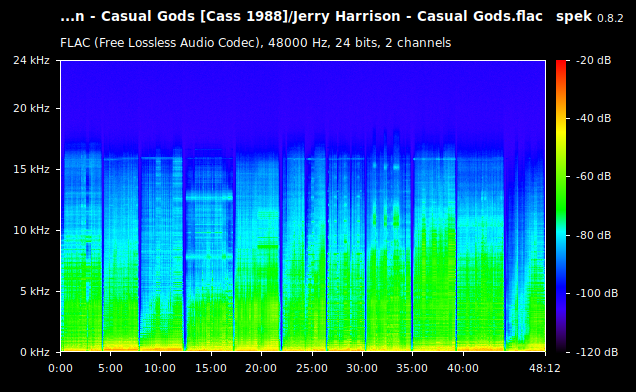Click the '-80 dB' scale label
Image resolution: width=636 pixels, height=392 pixels.
click(593, 235)
